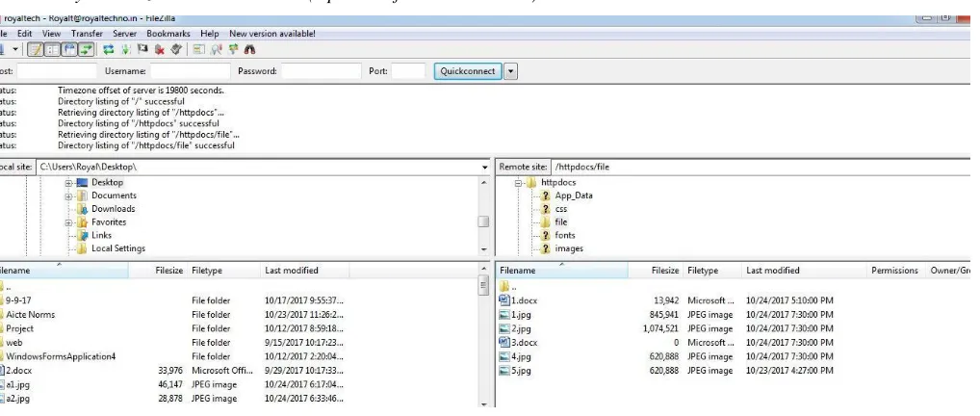This screenshot has width=980, height=416.
Task: Focus the Port input field
Action: point(409,71)
